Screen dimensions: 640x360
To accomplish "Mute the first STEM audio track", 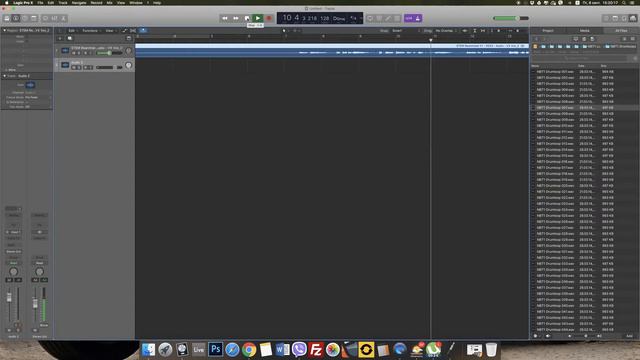I will click(74, 53).
